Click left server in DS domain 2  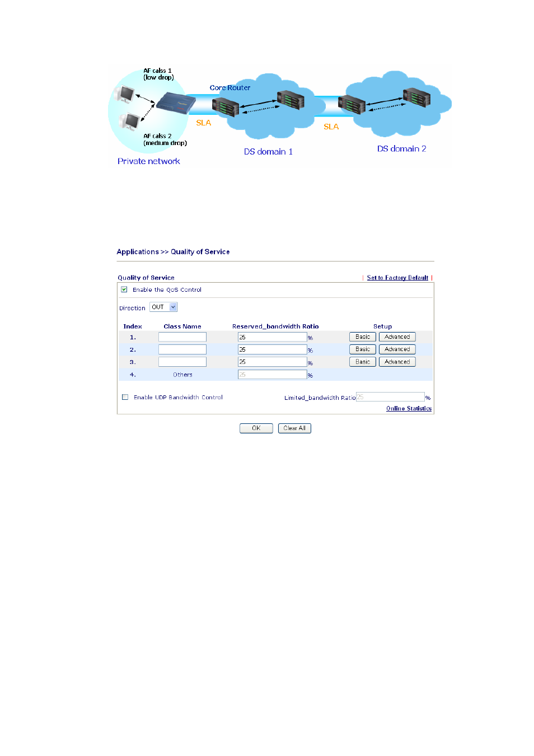point(352,105)
